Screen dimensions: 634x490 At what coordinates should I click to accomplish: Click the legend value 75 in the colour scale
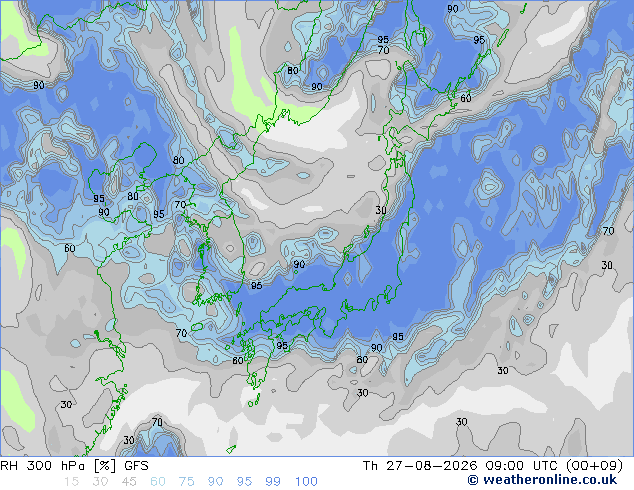[186, 482]
